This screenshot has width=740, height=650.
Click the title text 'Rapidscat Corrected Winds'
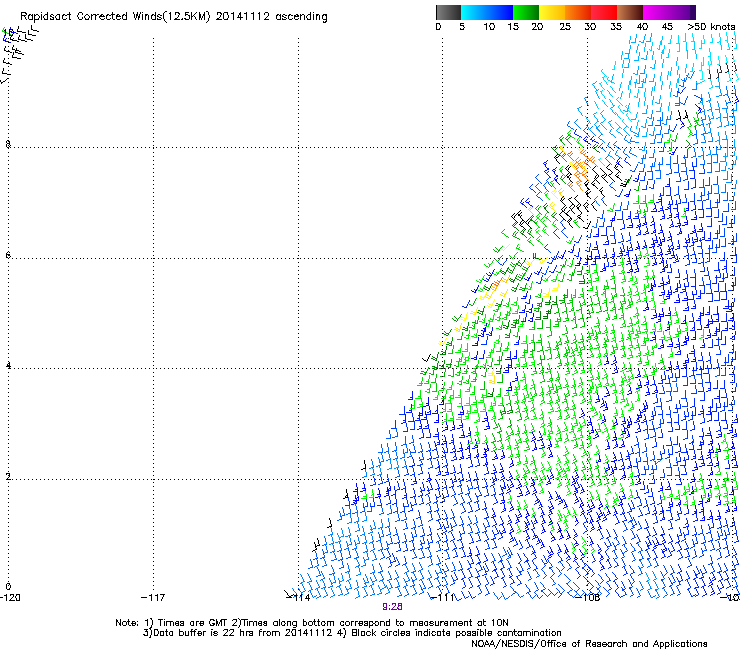tap(92, 17)
